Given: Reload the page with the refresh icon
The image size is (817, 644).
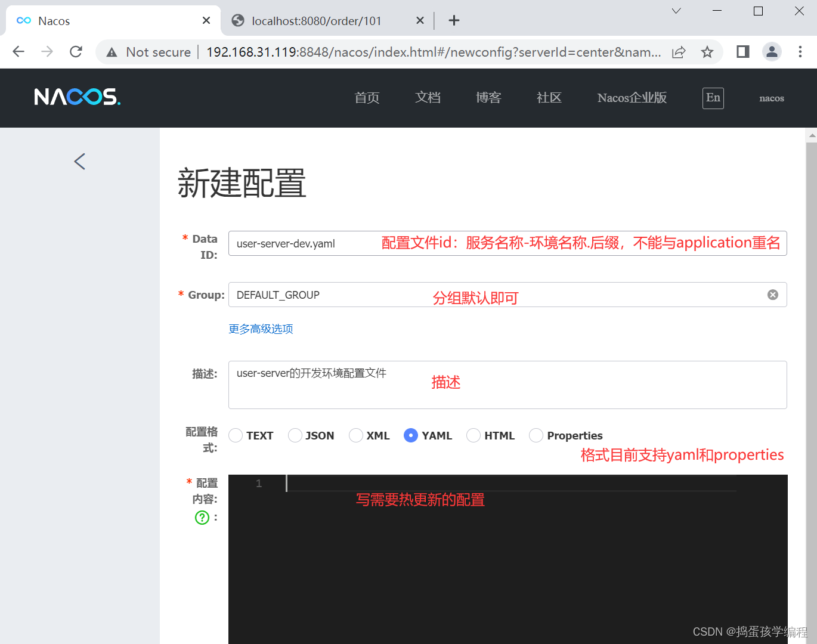Looking at the screenshot, I should (x=76, y=52).
